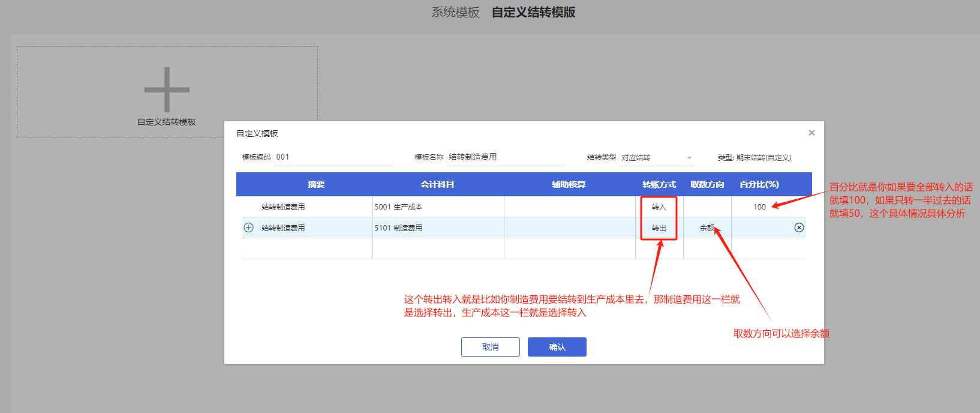
Task: Click the 会计科目 column header
Action: click(x=437, y=184)
